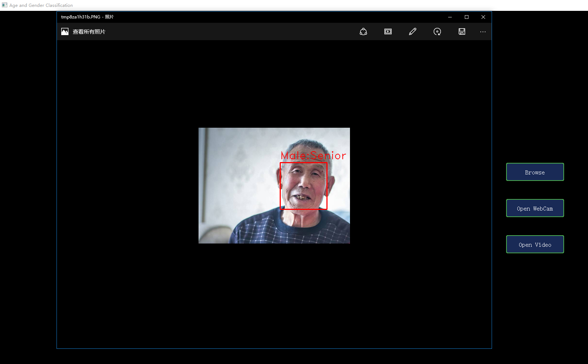Click the floppy disk Save icon
Image resolution: width=588 pixels, height=364 pixels.
[462, 32]
